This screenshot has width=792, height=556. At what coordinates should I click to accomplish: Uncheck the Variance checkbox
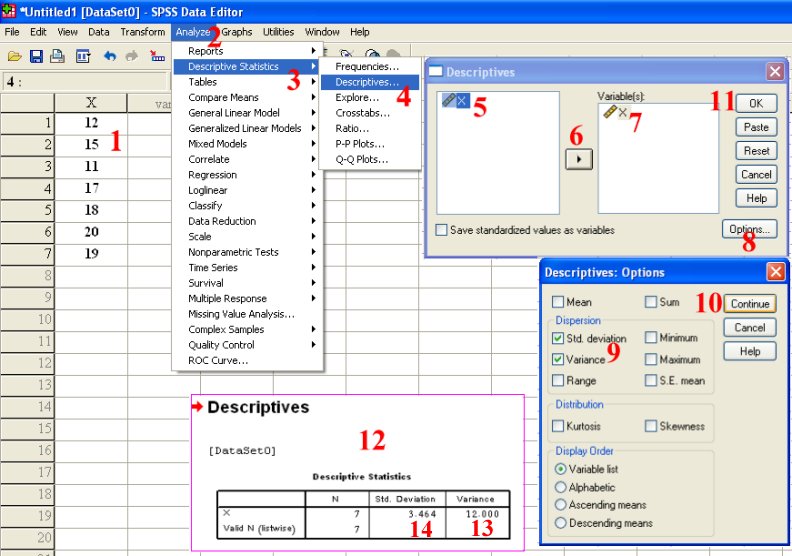coord(558,360)
